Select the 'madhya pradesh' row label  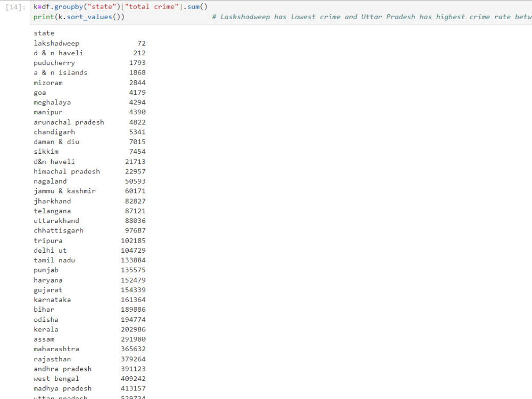tap(62, 388)
